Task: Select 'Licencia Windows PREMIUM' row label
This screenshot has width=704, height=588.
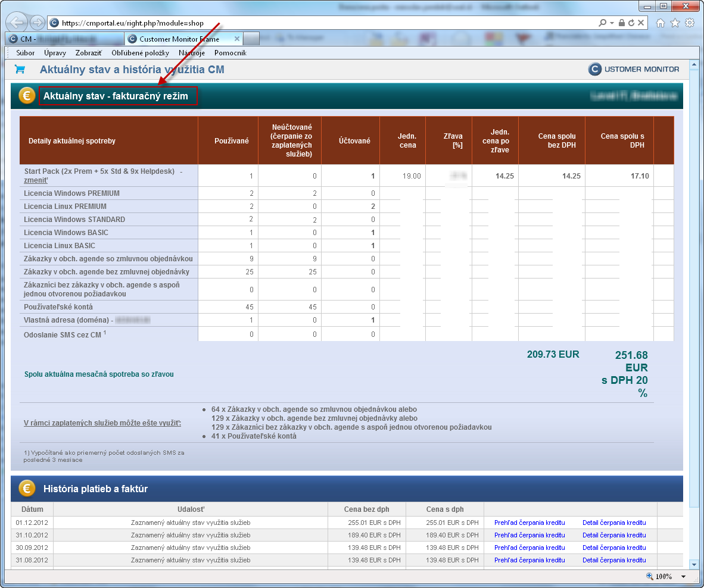Action: [x=72, y=193]
